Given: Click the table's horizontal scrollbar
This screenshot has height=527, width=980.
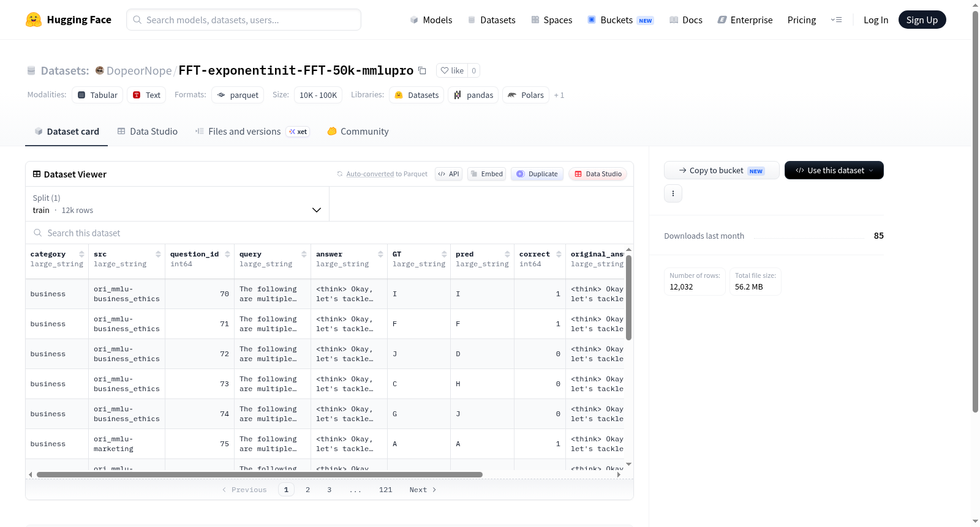Looking at the screenshot, I should 260,474.
